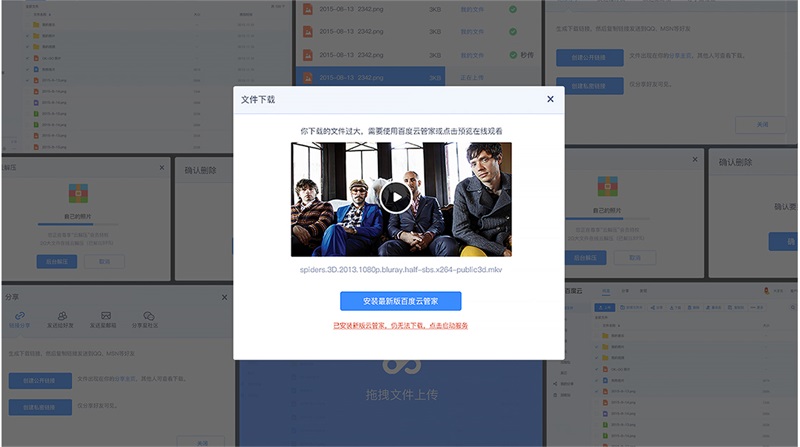Image resolution: width=800 pixels, height=447 pixels.
Task: Open the band photo video thumbnail
Action: [401, 199]
